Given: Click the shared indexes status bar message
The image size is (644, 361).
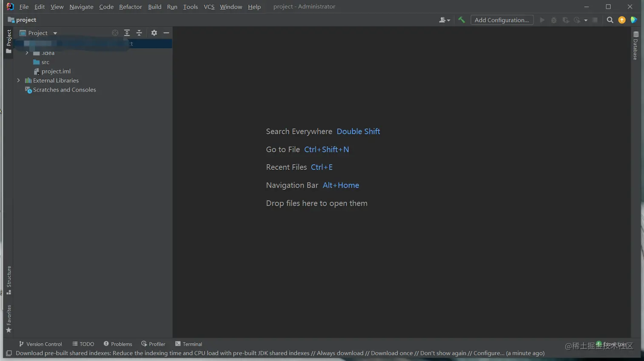Looking at the screenshot, I should 280,353.
